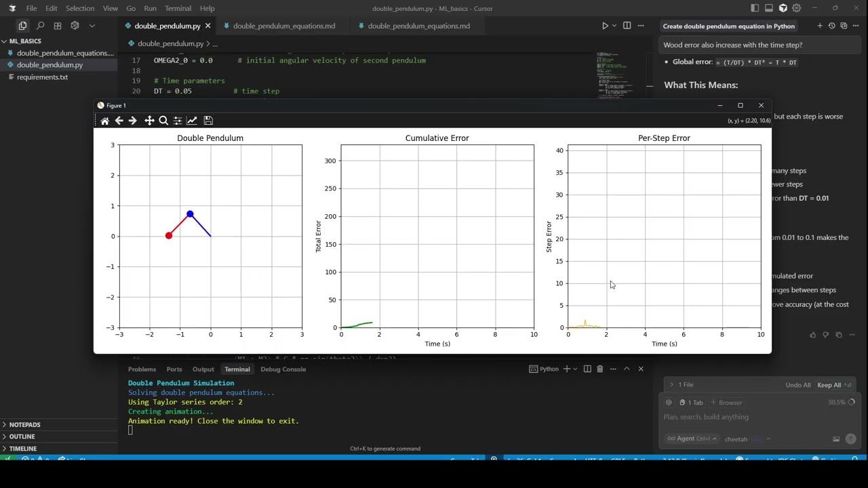
Task: Open the Search view in activity bar
Action: (x=40, y=26)
